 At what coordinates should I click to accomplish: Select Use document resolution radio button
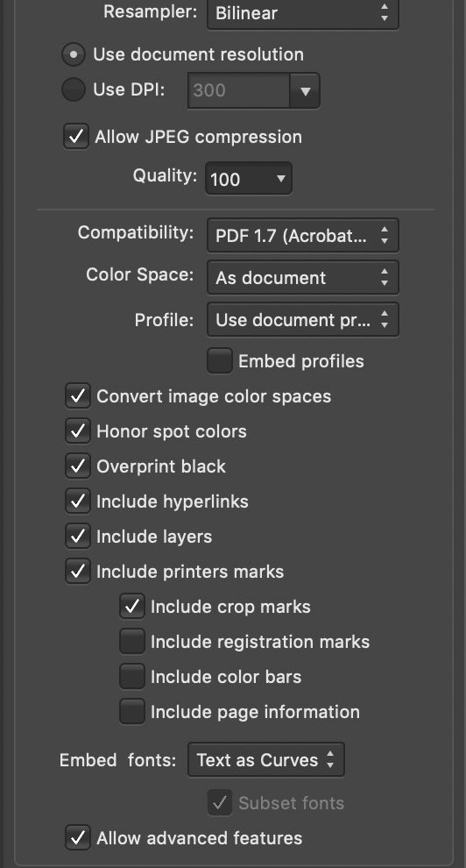pyautogui.click(x=74, y=54)
